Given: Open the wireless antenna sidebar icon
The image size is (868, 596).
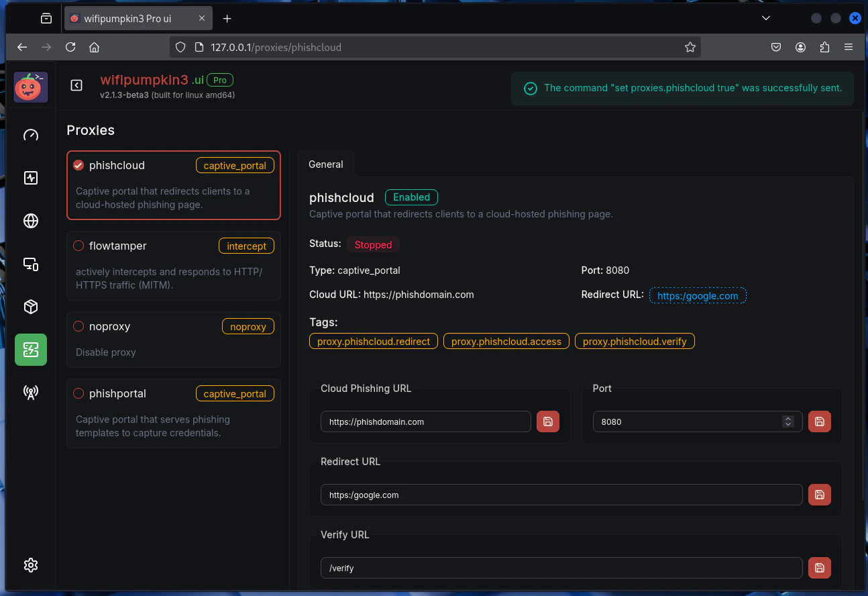Looking at the screenshot, I should pos(31,393).
